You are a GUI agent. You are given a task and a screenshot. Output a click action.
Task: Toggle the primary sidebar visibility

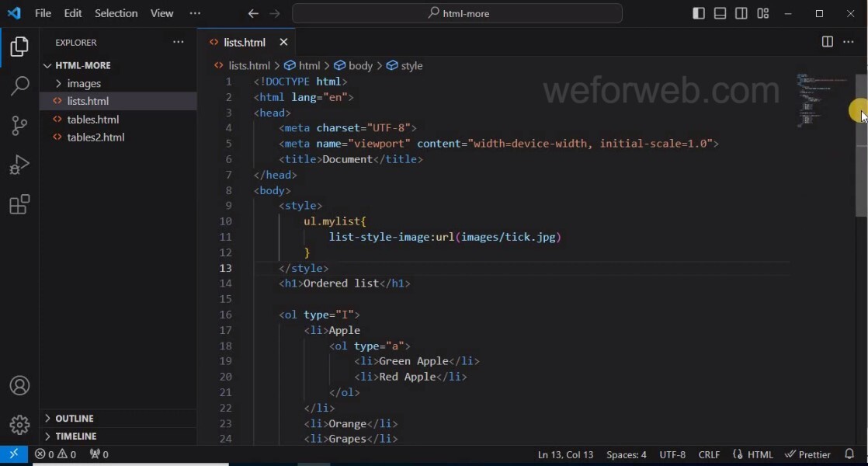coord(698,13)
